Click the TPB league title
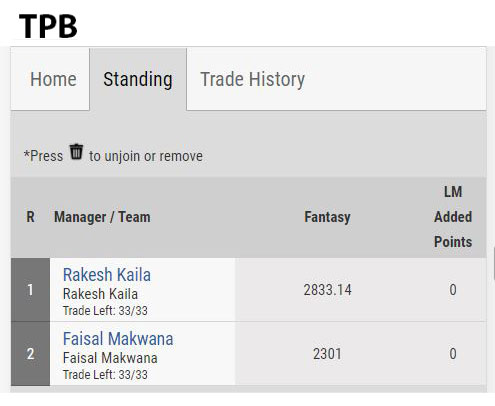This screenshot has height=406, width=495. click(48, 26)
